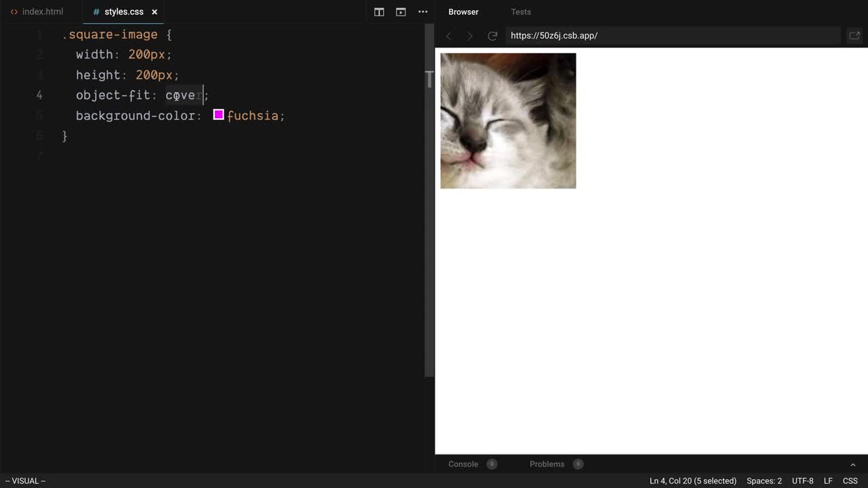The height and width of the screenshot is (488, 868).
Task: Click the fuchsia color swatch
Action: pyautogui.click(x=218, y=115)
